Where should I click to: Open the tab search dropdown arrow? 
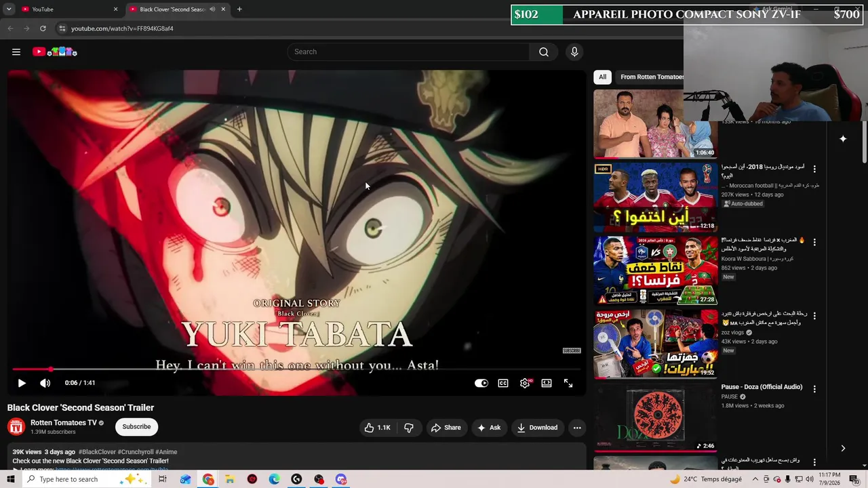9,9
